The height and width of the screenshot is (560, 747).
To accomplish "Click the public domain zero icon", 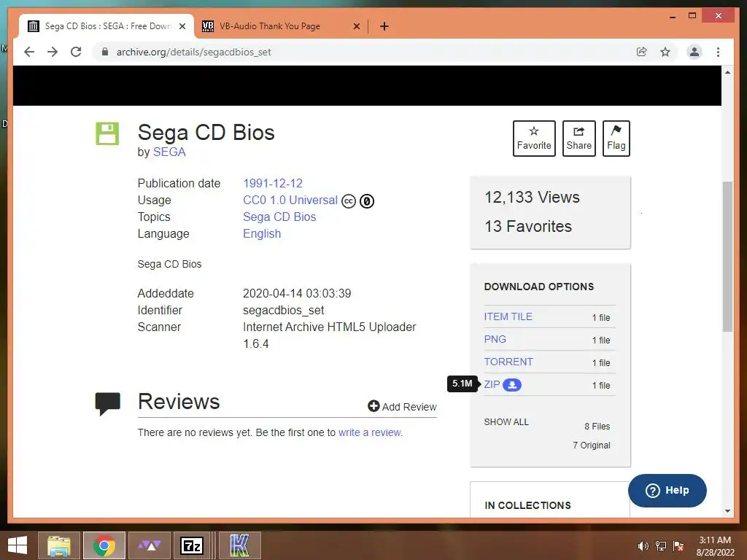I will point(367,201).
